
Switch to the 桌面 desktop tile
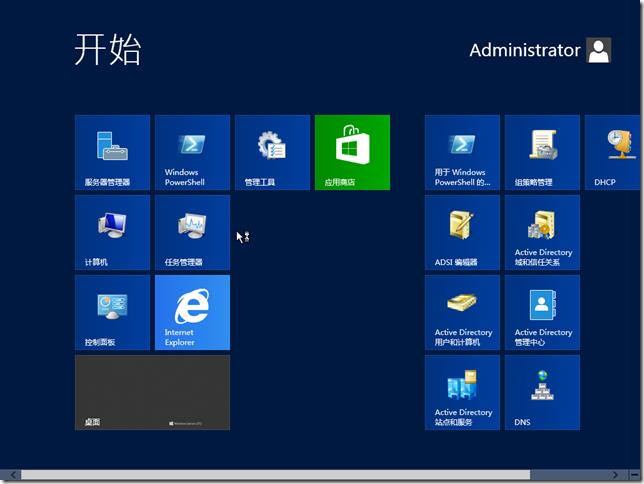tap(152, 393)
